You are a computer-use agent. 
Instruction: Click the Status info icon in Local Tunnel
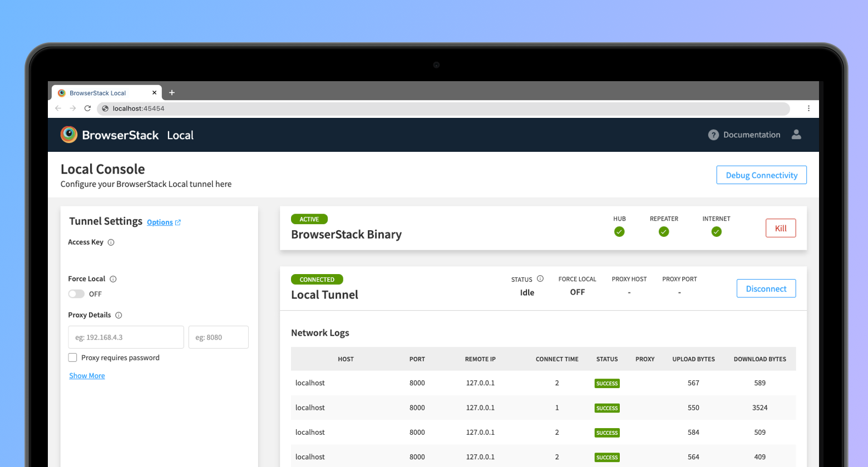pos(540,279)
